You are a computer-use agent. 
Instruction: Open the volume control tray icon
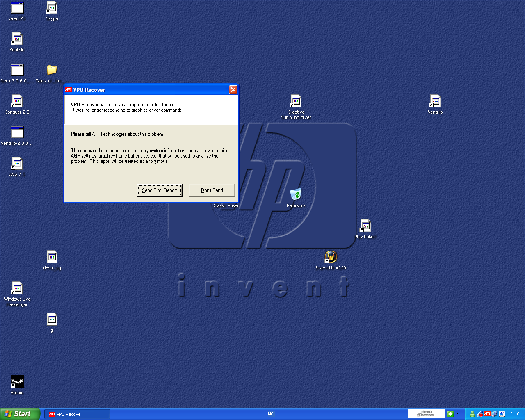pos(502,414)
